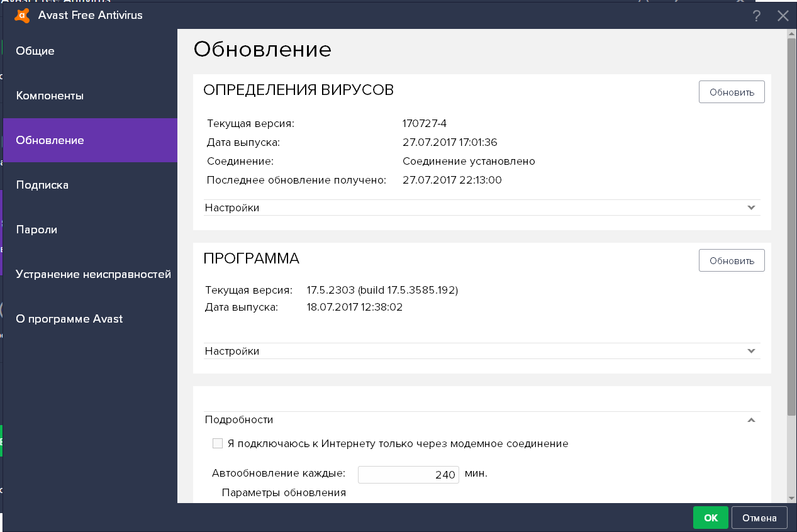Collapse the Подробности section
The image size is (797, 532).
(x=750, y=419)
